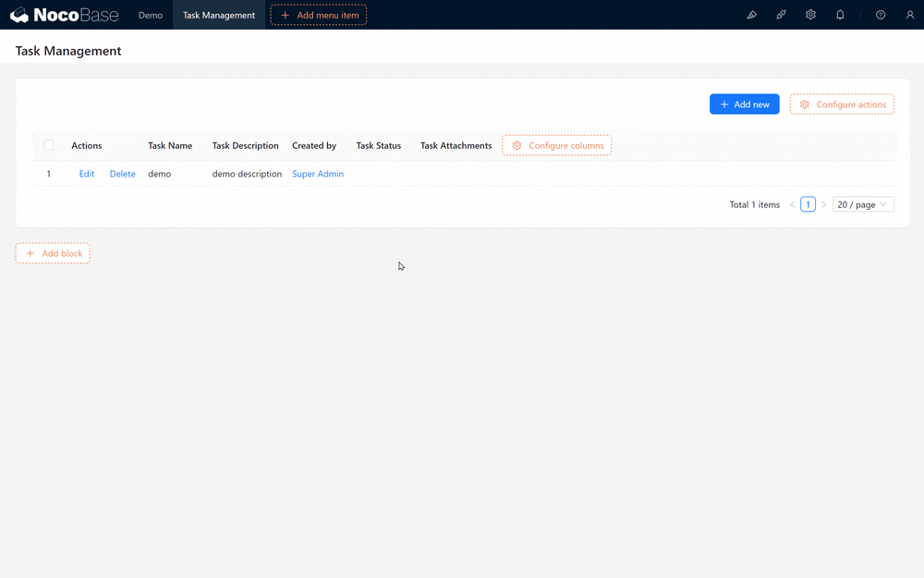Viewport: 924px width, 578px height.
Task: Open Configure columns
Action: [x=557, y=146]
